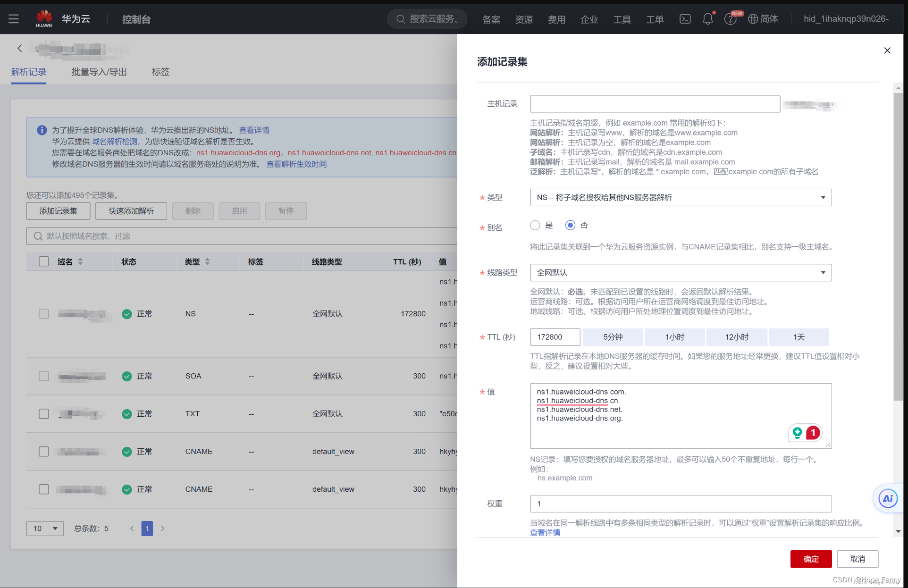Click the 添加记录集 button
The image size is (908, 588).
[x=58, y=211]
